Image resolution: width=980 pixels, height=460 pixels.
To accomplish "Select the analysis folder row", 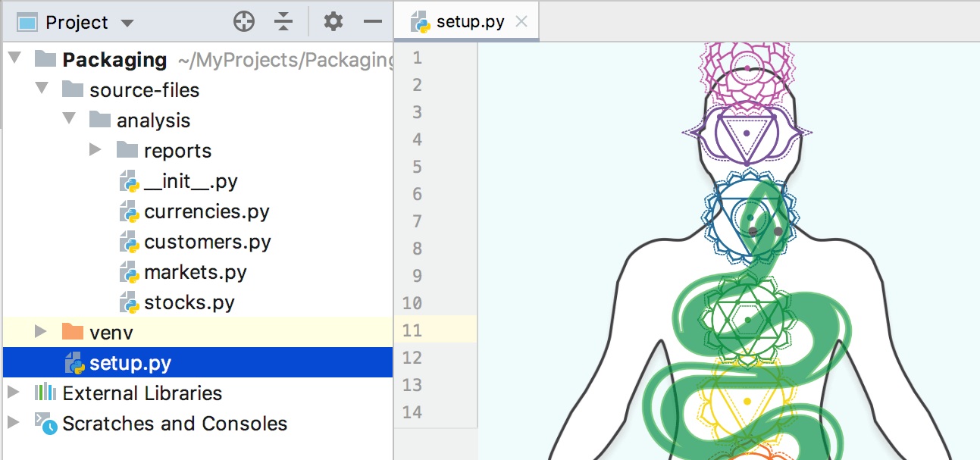I will [198, 120].
